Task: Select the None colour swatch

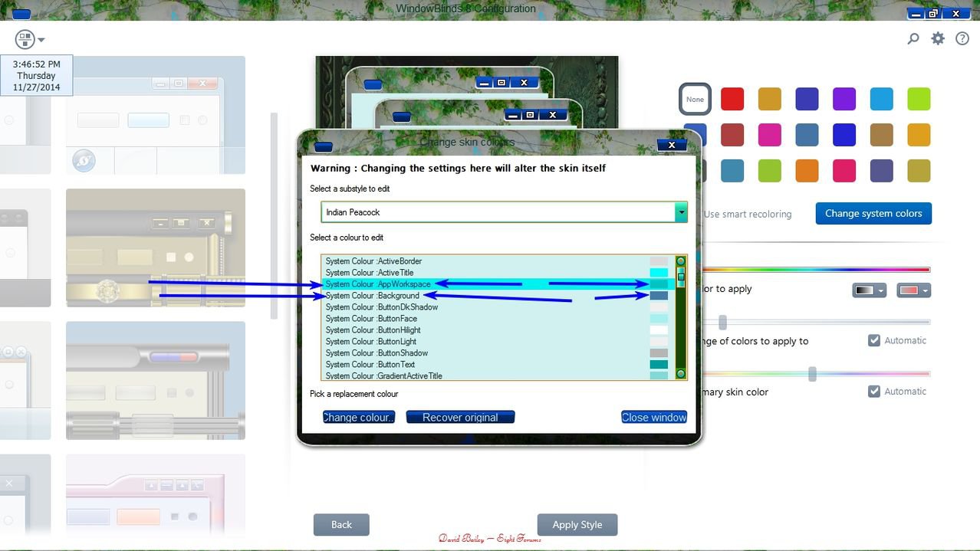Action: click(695, 99)
